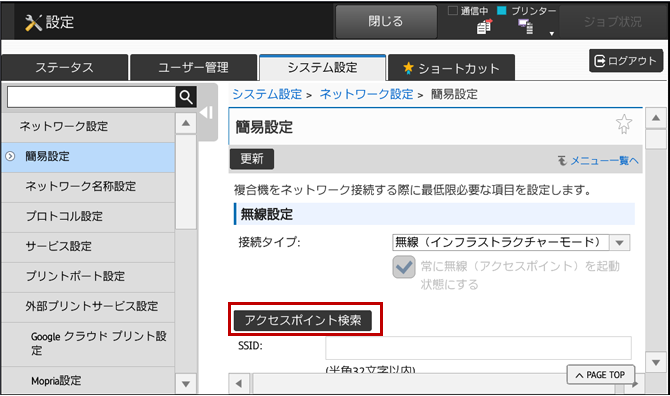Viewport: 670px width, 396px height.
Task: Click the job send status icon
Action: click(484, 26)
